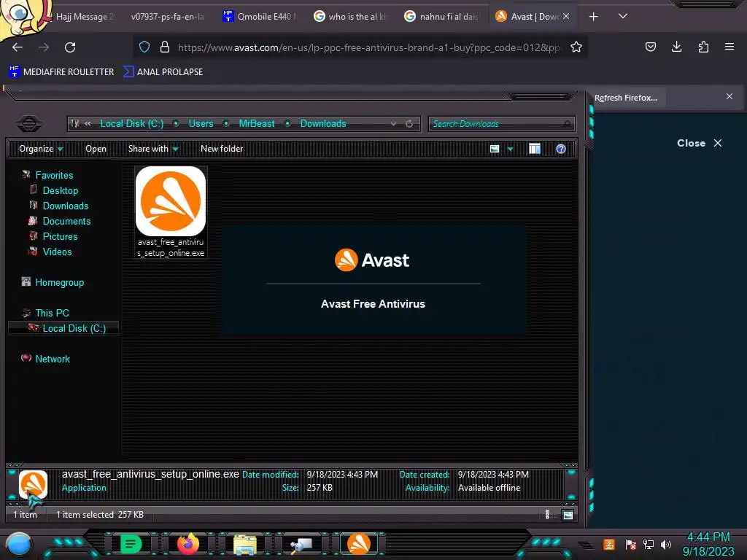Click the Firefox URL address field

tap(369, 47)
